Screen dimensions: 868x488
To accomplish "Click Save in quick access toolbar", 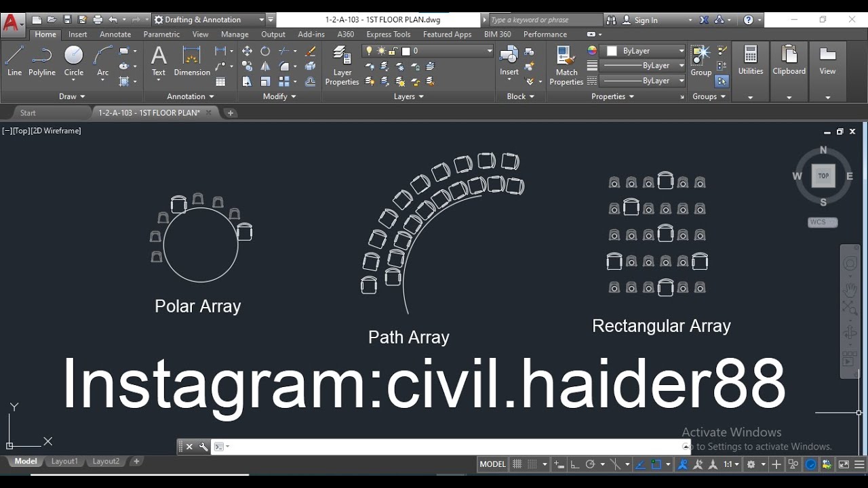I will click(x=66, y=20).
